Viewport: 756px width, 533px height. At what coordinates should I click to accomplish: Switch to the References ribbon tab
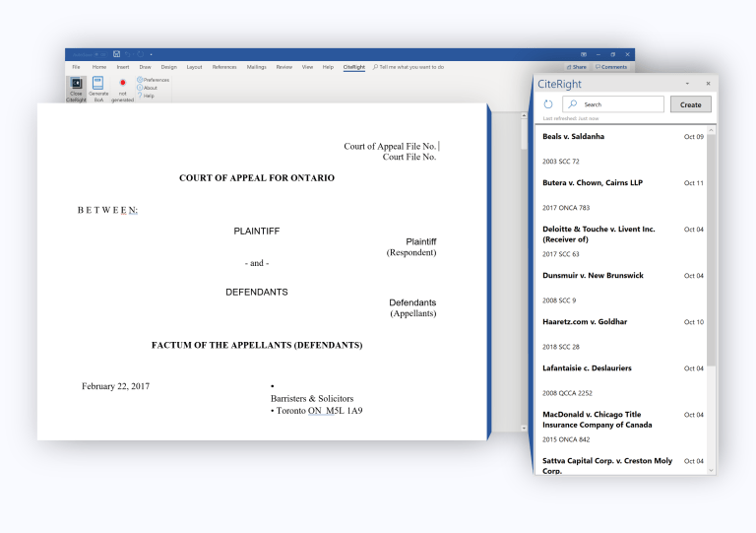pyautogui.click(x=224, y=67)
